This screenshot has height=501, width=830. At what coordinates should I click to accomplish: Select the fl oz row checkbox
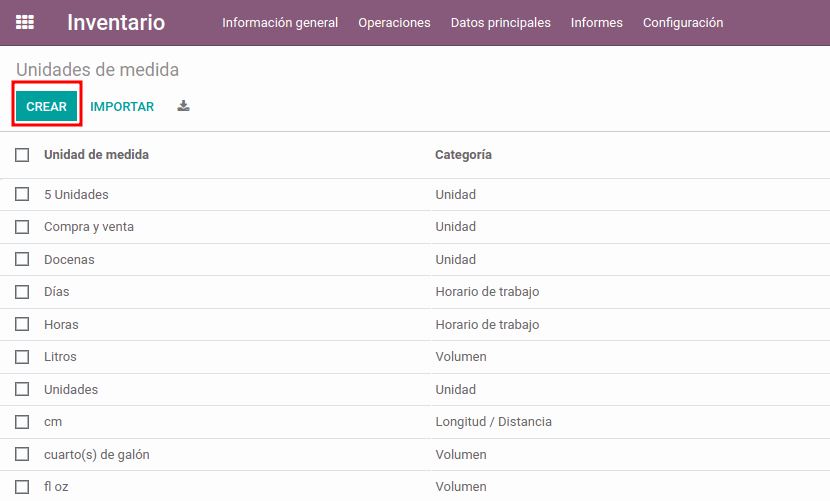pyautogui.click(x=22, y=487)
